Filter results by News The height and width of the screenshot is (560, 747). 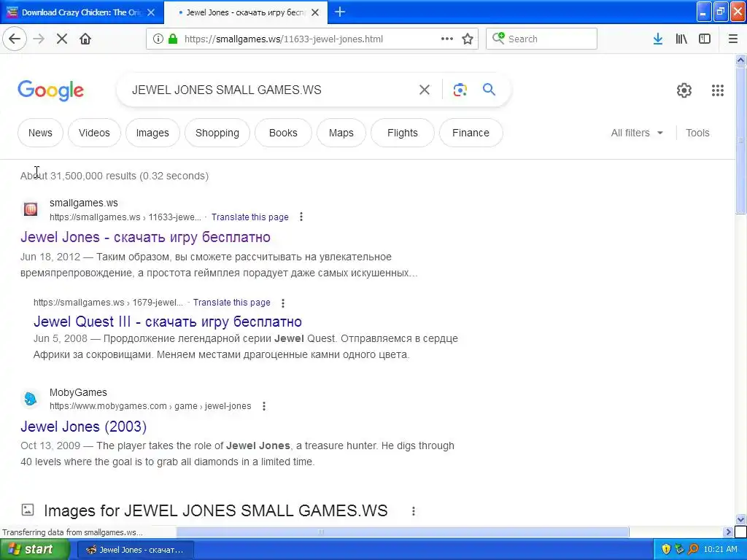point(40,133)
